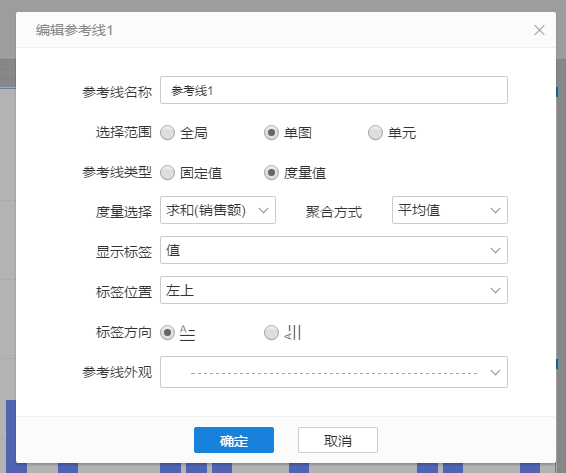
Task: Select vertical label direction icon
Action: pos(292,333)
